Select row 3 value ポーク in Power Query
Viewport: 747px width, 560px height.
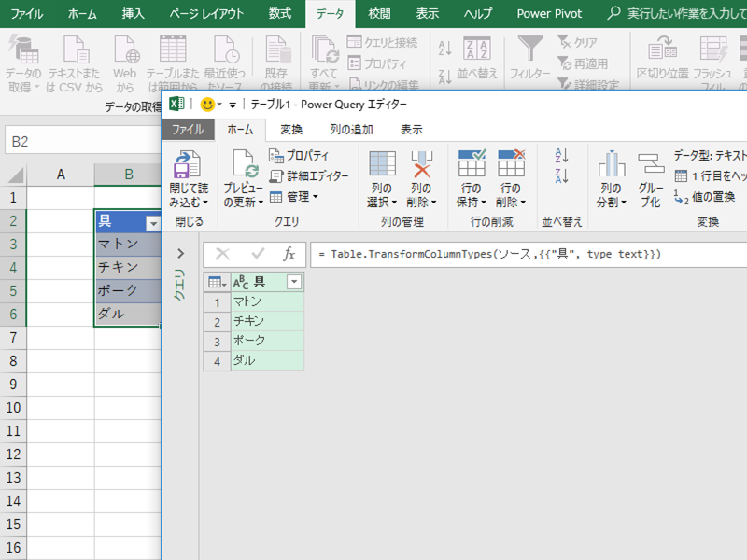click(x=267, y=341)
